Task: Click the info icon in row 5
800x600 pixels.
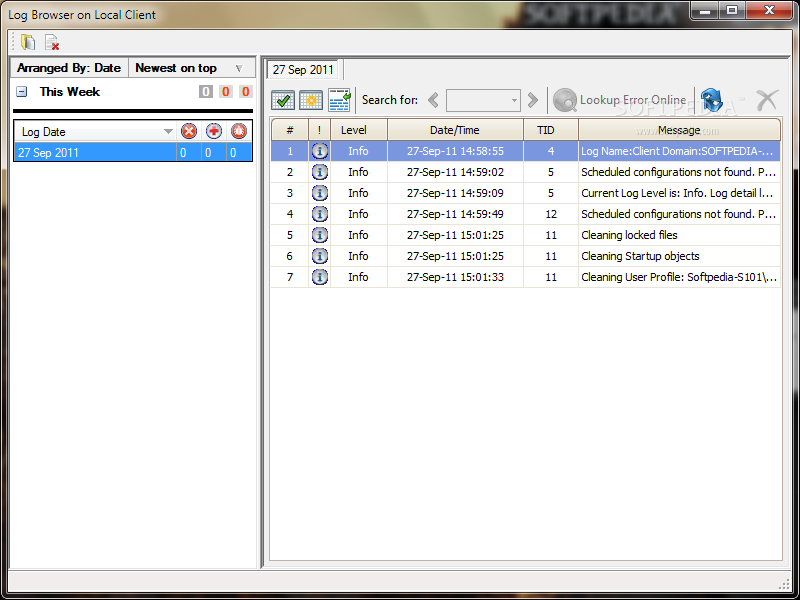Action: [320, 235]
